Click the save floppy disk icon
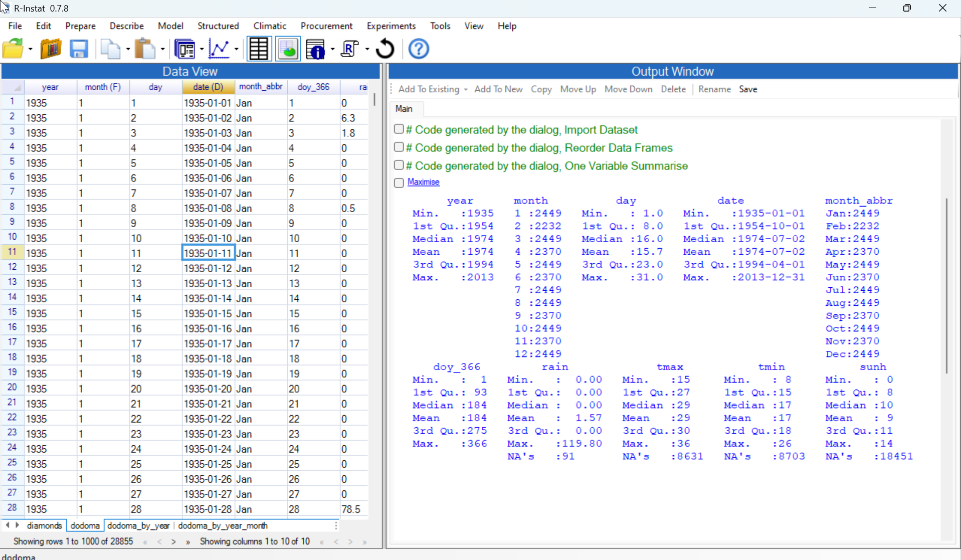Image resolution: width=961 pixels, height=560 pixels. pyautogui.click(x=79, y=49)
